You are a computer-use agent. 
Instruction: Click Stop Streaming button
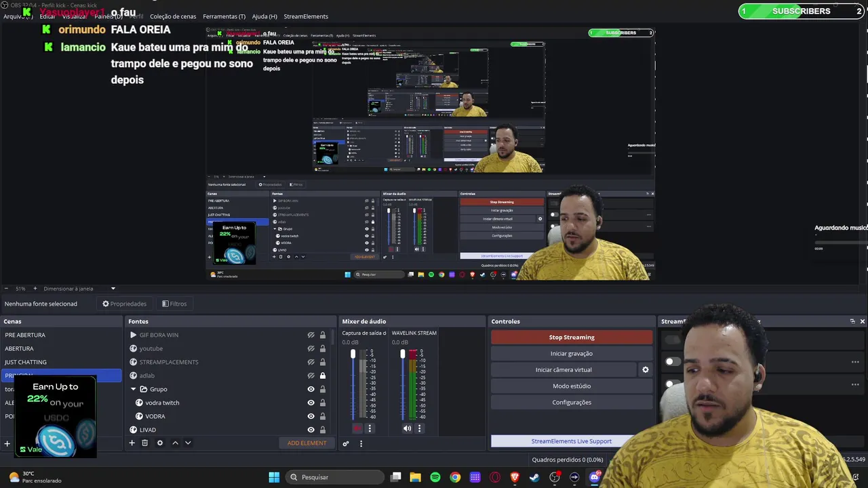572,338
